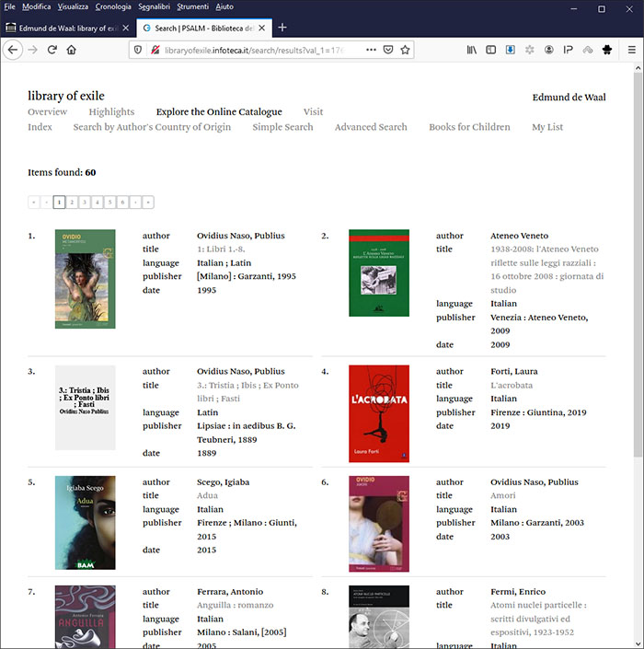Open title '1: Libri 1.-8.'
The height and width of the screenshot is (649, 644).
coord(221,249)
